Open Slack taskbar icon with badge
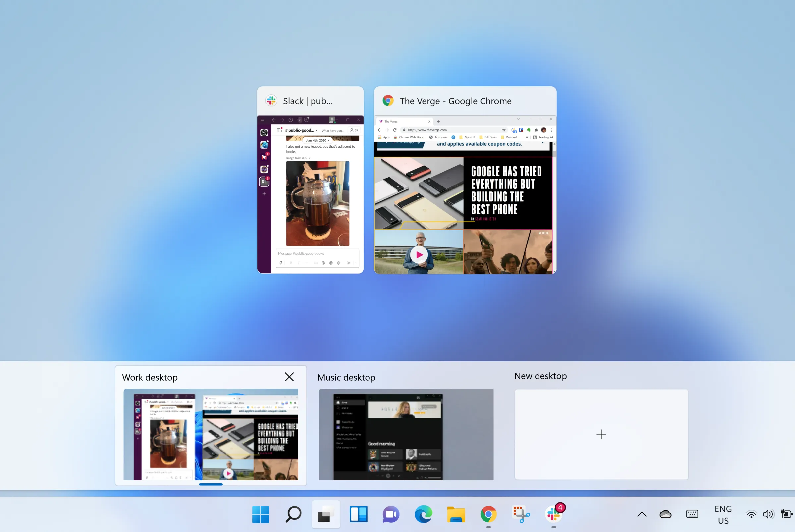 554,514
